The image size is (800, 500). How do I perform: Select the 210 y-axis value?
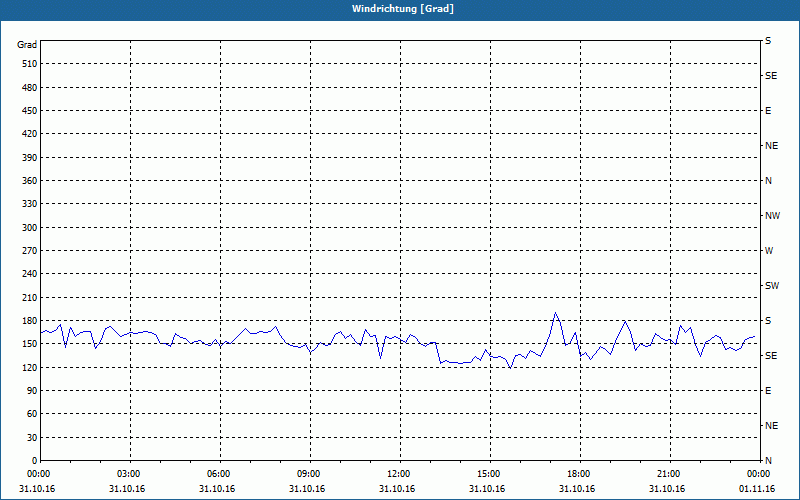pos(30,297)
